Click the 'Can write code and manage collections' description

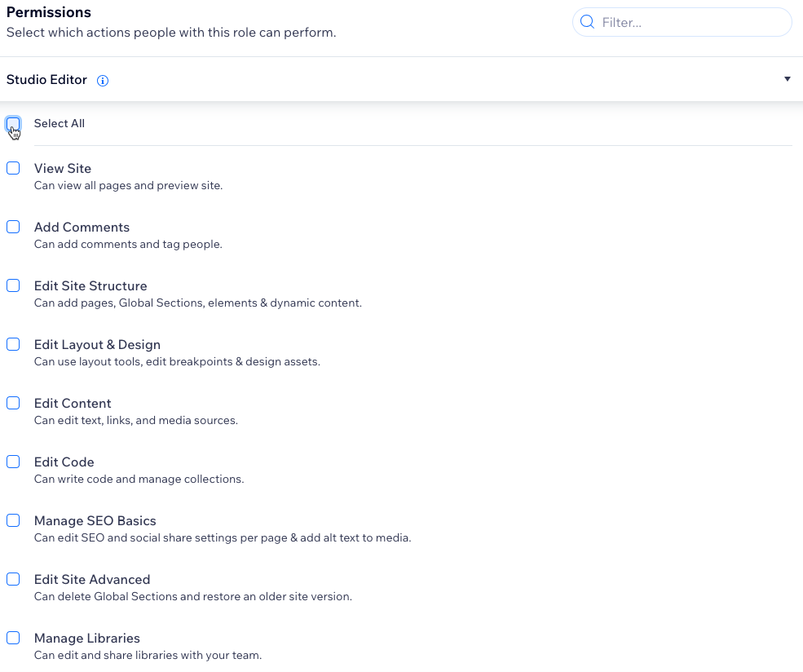coord(139,480)
